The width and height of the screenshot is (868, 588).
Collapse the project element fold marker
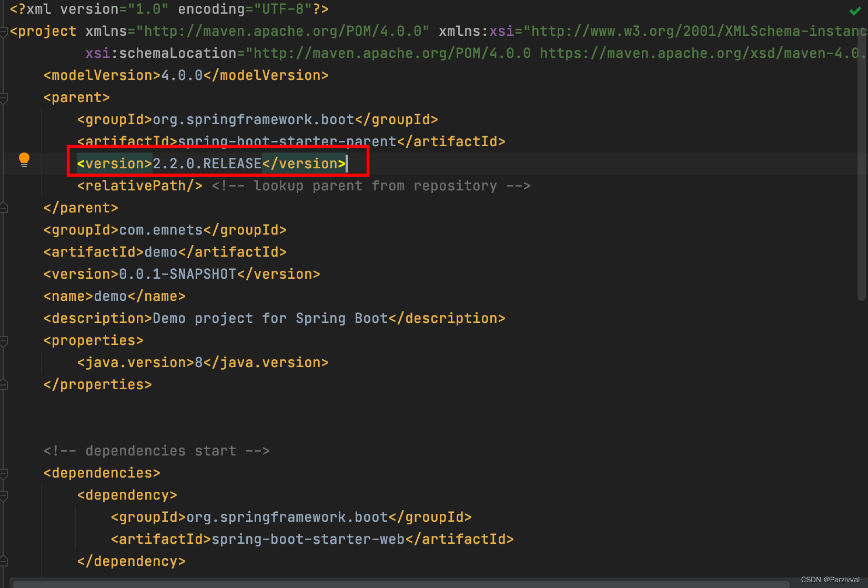pos(4,32)
